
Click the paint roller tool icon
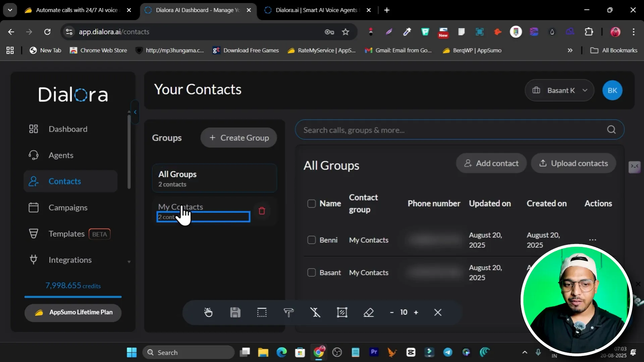tap(288, 312)
